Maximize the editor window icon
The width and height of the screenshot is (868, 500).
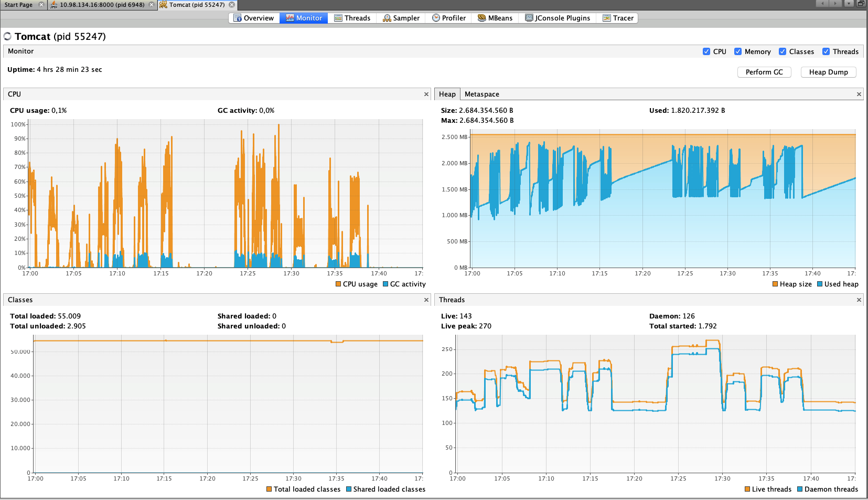[x=861, y=4]
